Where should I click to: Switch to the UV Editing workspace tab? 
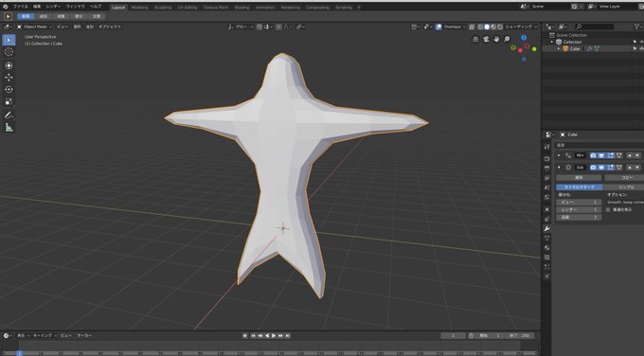(188, 8)
